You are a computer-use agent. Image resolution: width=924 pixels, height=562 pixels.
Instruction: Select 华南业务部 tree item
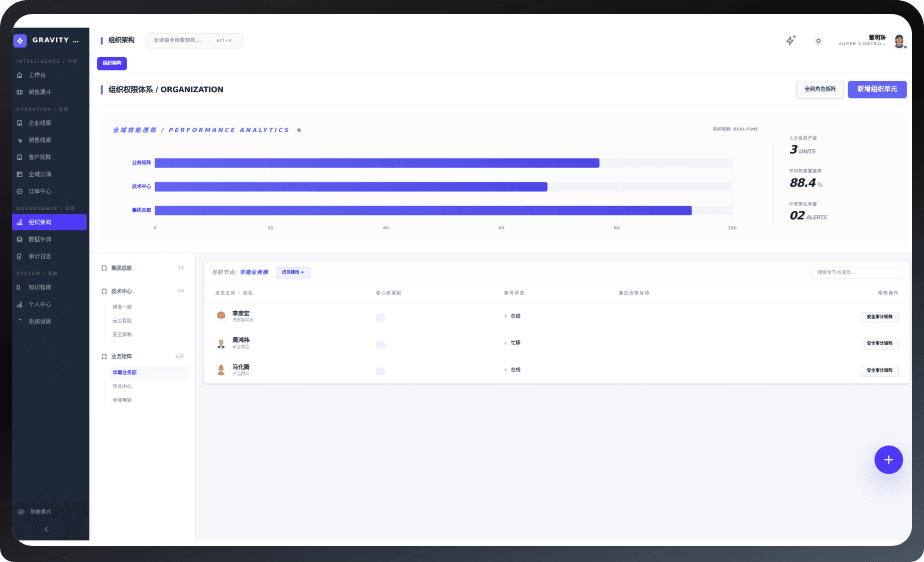coord(148,373)
